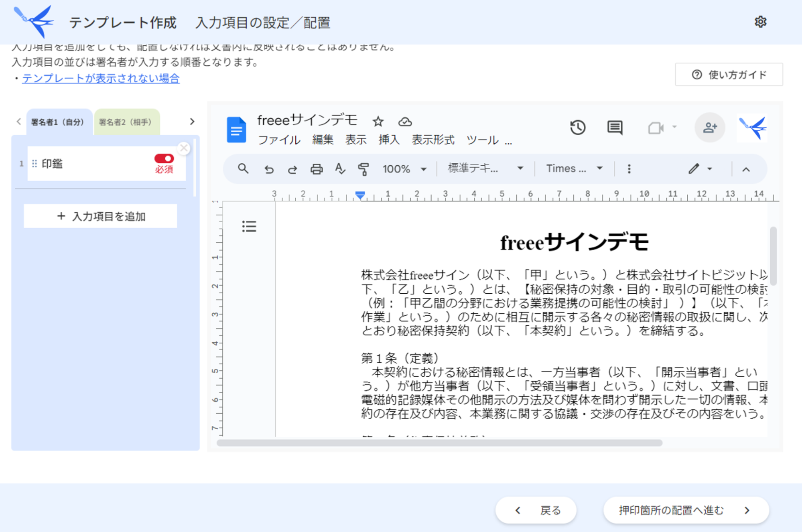
Task: Open the 使い方ガイド button
Action: coord(729,75)
